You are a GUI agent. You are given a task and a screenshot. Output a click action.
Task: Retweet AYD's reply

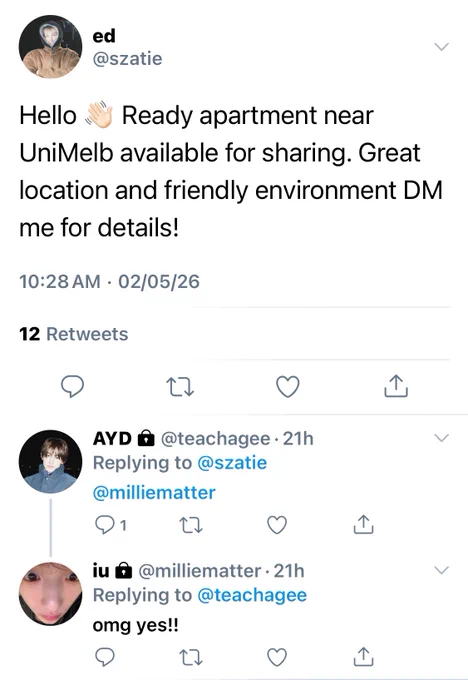(191, 525)
